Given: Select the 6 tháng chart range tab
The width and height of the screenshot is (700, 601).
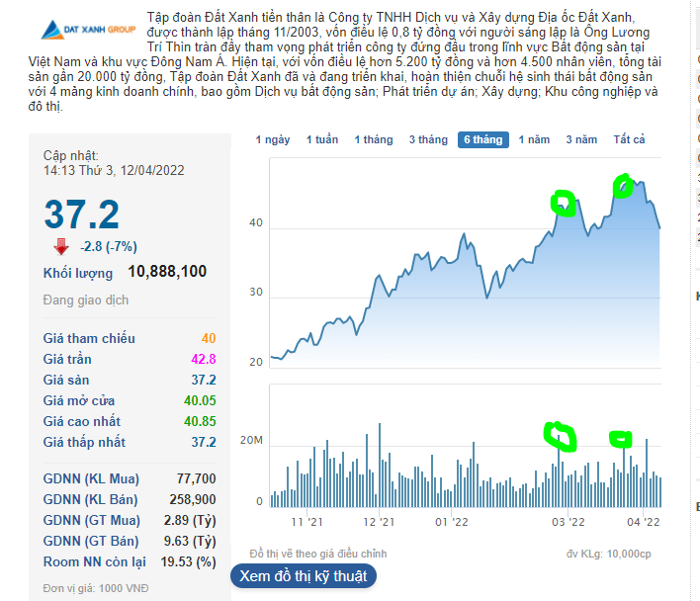Looking at the screenshot, I should point(483,139).
